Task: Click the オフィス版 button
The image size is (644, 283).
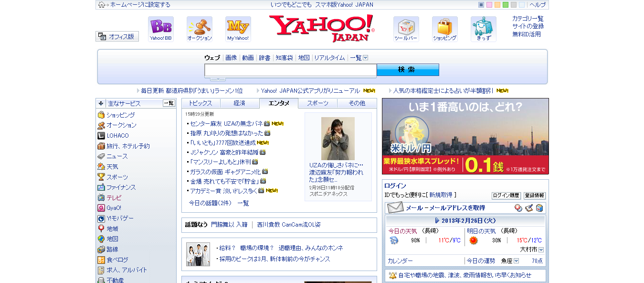Action: point(117,36)
